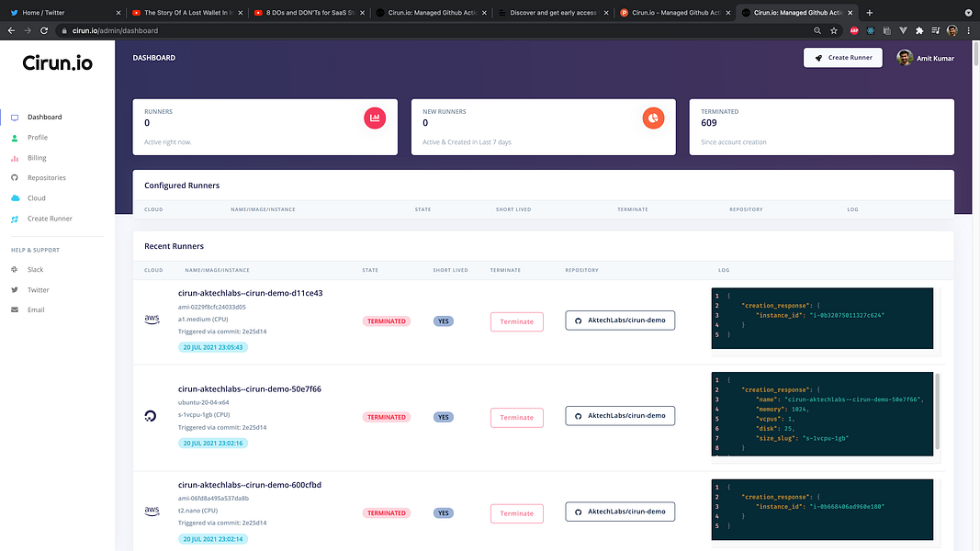
Task: Switch to the Home / Twitter browser tab
Action: [64, 13]
